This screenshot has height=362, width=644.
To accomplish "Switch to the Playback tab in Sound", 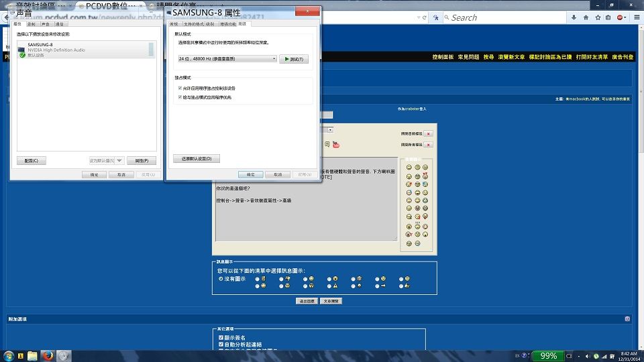I will [x=17, y=24].
